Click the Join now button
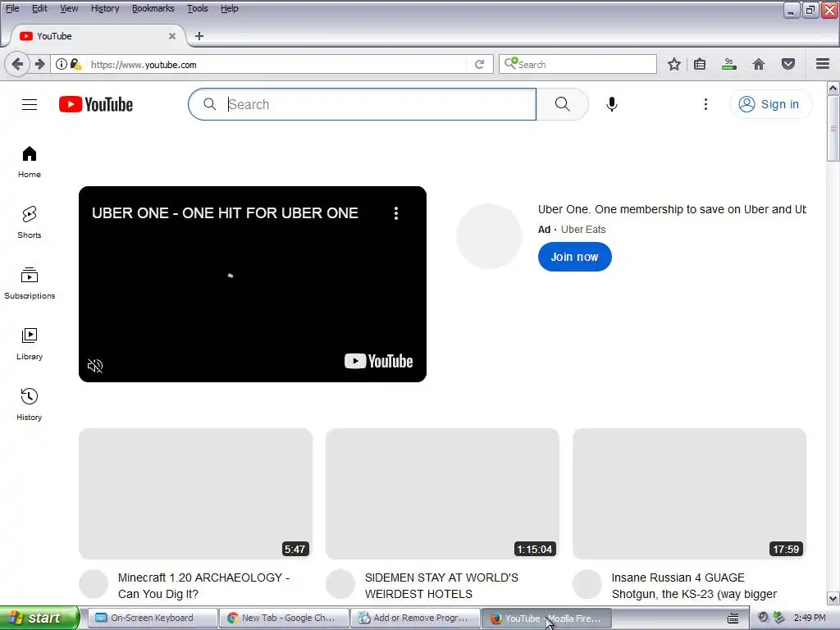The width and height of the screenshot is (840, 630). (575, 257)
